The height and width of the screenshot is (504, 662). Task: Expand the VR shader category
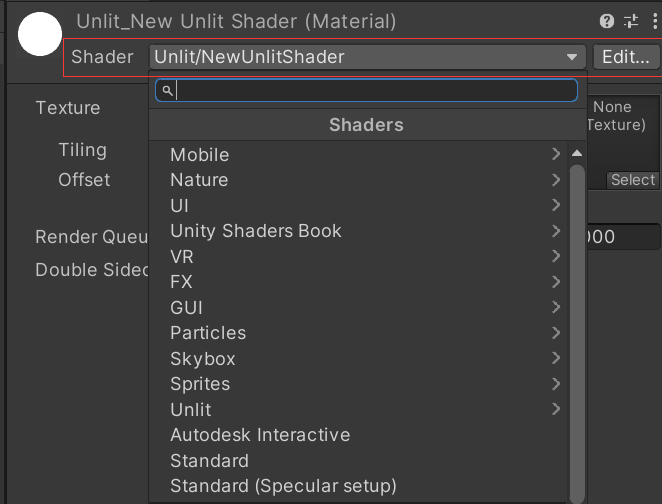[359, 256]
